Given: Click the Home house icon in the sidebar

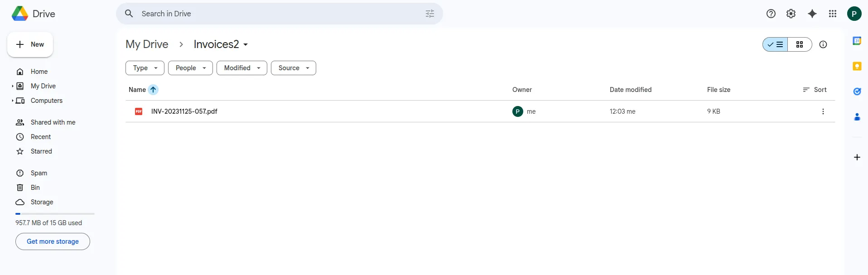Looking at the screenshot, I should 20,72.
